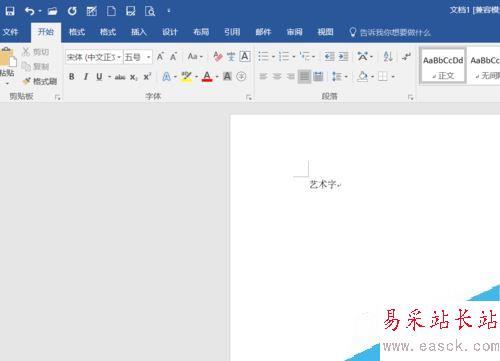Switch to the Layout (布局) tab

coord(201,32)
